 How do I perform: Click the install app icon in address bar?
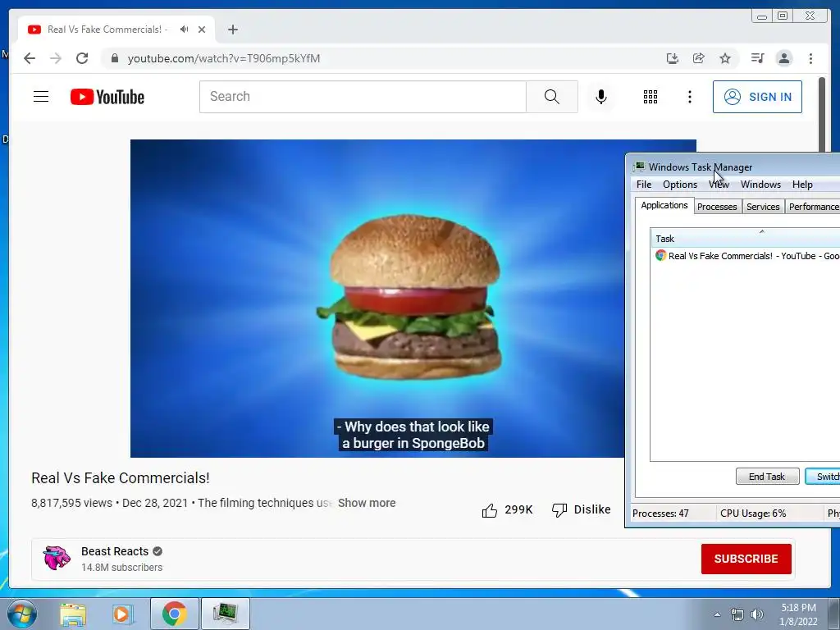coord(673,58)
